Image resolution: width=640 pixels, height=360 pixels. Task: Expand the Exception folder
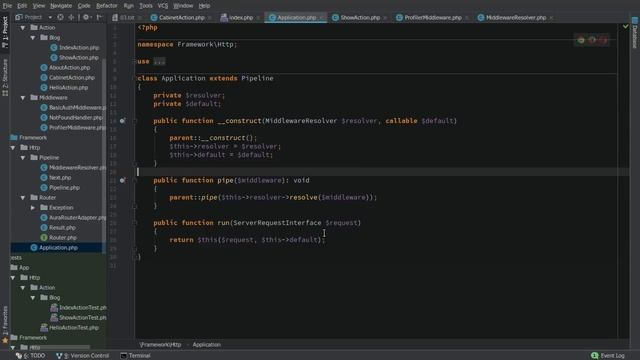[33, 208]
